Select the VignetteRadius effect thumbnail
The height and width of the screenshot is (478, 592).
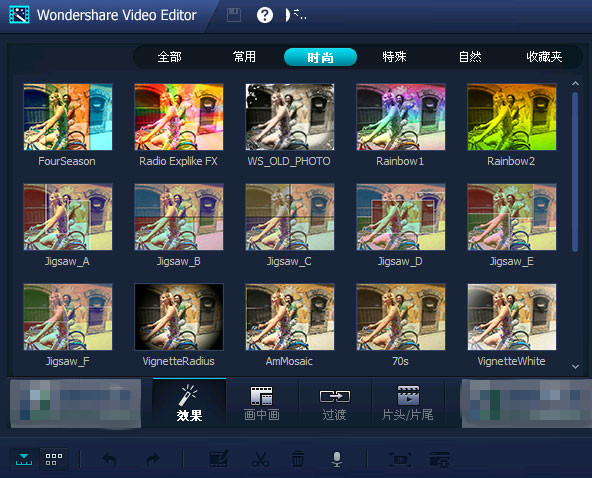[x=179, y=317]
